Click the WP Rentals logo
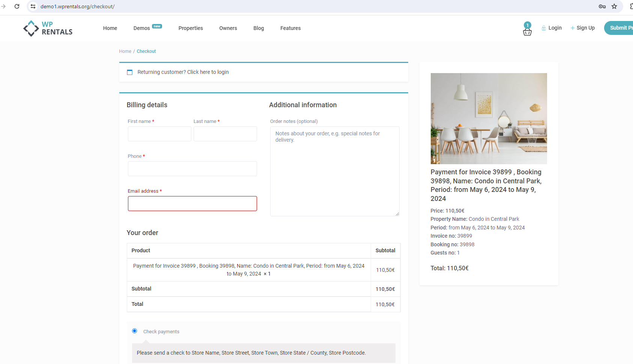Image resolution: width=633 pixels, height=364 pixels. coord(48,28)
